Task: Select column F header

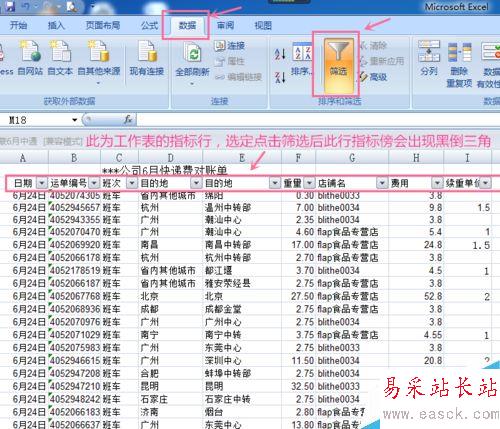Action: pos(298,158)
